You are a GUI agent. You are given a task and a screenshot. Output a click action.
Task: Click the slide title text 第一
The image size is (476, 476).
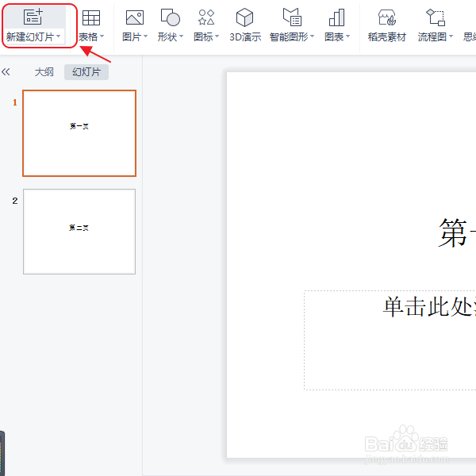tap(457, 232)
